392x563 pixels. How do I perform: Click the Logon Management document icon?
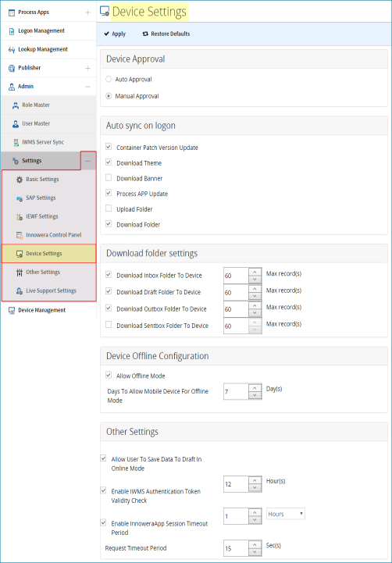tap(12, 31)
